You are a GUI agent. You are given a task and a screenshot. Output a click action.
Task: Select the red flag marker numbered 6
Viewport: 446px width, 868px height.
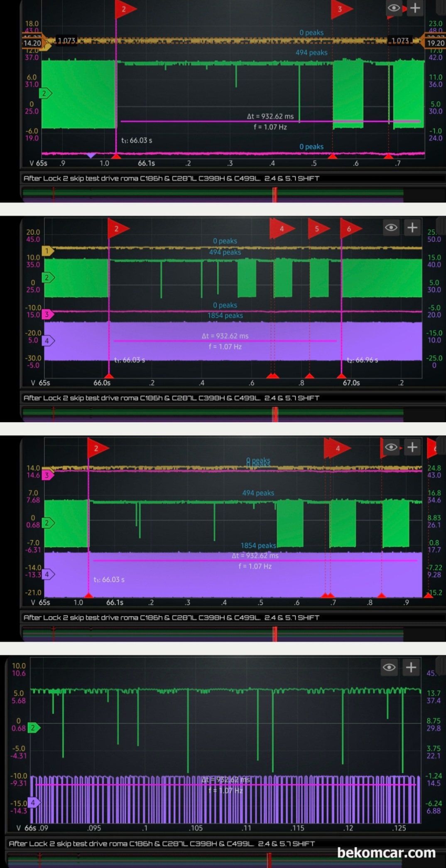pyautogui.click(x=350, y=229)
